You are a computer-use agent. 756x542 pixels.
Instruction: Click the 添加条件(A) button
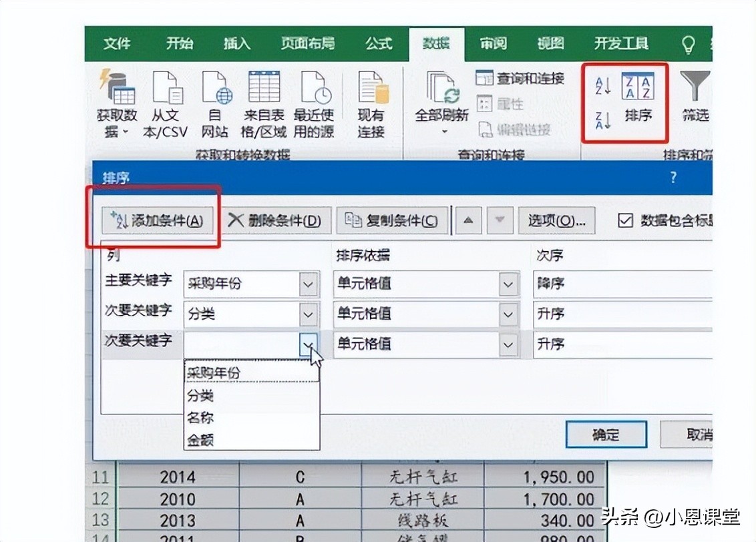pyautogui.click(x=158, y=221)
